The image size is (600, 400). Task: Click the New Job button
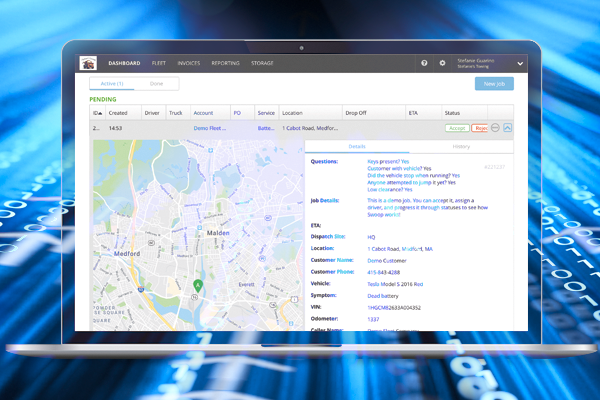[x=494, y=84]
